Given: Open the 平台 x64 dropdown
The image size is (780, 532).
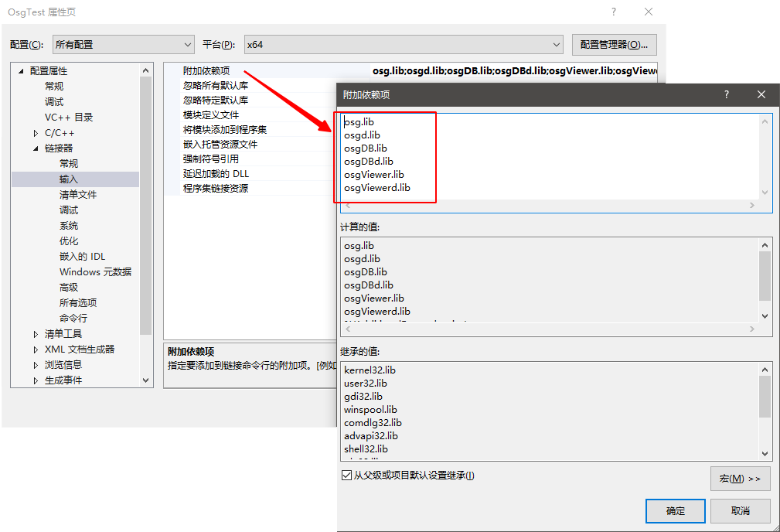Looking at the screenshot, I should coord(403,45).
